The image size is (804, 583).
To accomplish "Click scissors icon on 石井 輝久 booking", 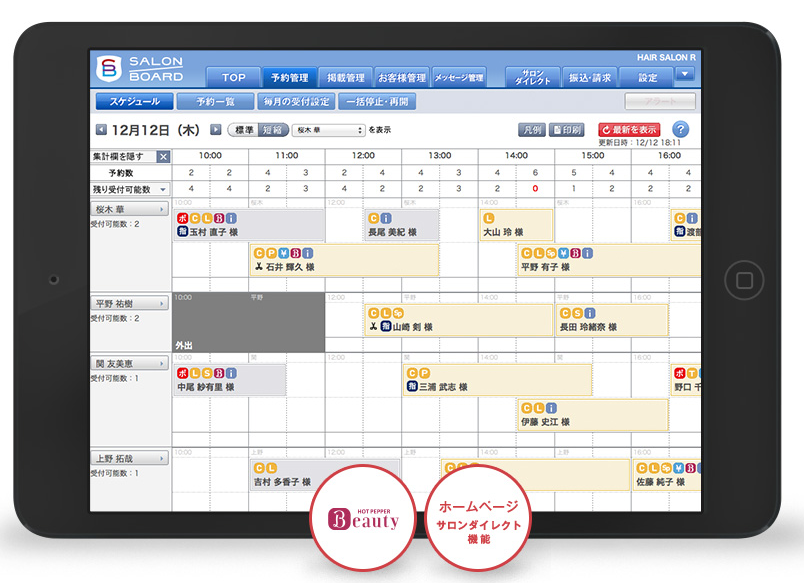I will tap(258, 268).
